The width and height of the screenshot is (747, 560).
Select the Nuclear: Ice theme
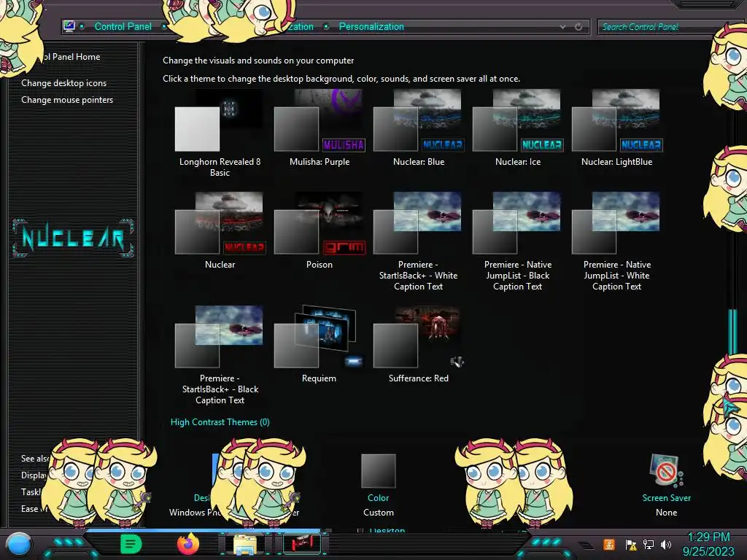point(518,128)
